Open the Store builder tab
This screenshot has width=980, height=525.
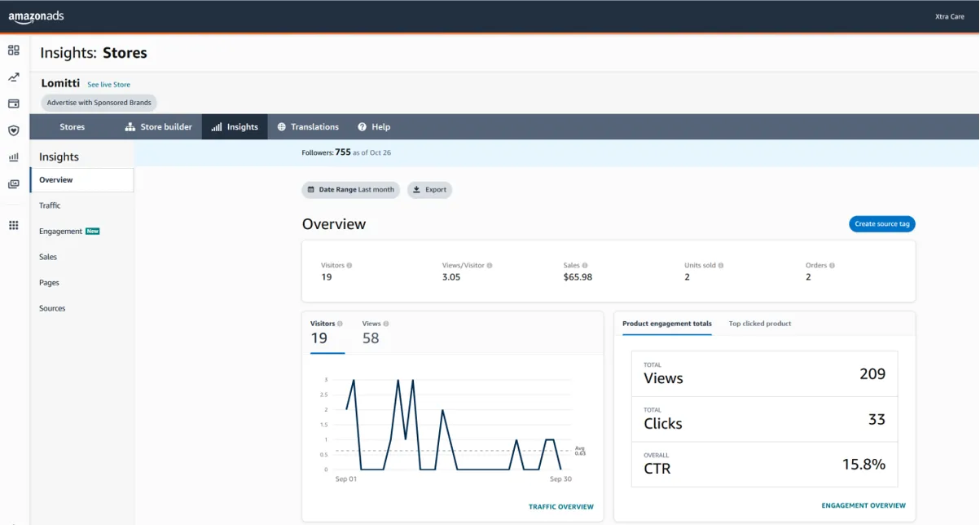[x=158, y=127]
